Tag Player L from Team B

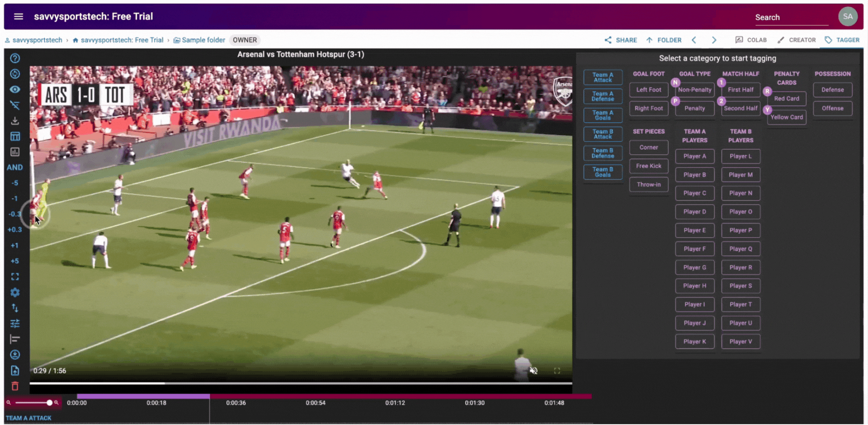(x=741, y=156)
